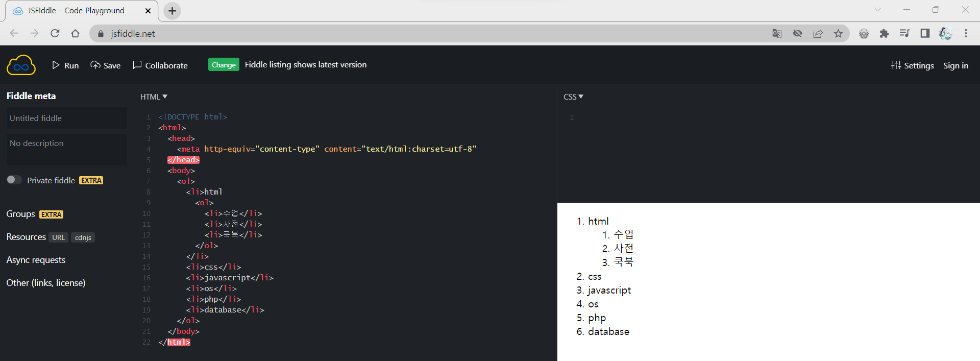
Task: Click the <!DOCTYPE html> line in editor
Action: (x=192, y=117)
